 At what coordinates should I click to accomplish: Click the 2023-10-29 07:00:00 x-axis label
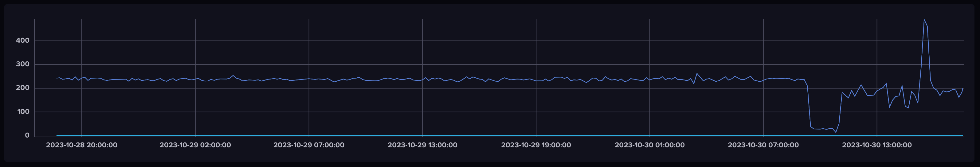(x=308, y=145)
